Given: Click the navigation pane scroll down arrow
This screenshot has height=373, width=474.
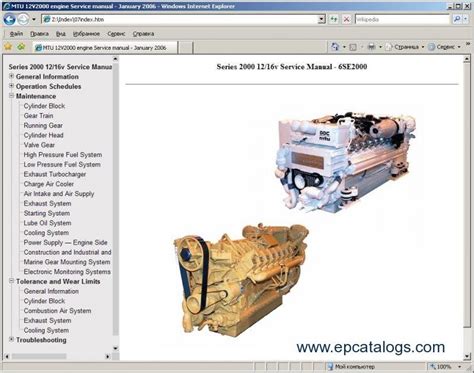Looking at the screenshot, I should (115, 348).
